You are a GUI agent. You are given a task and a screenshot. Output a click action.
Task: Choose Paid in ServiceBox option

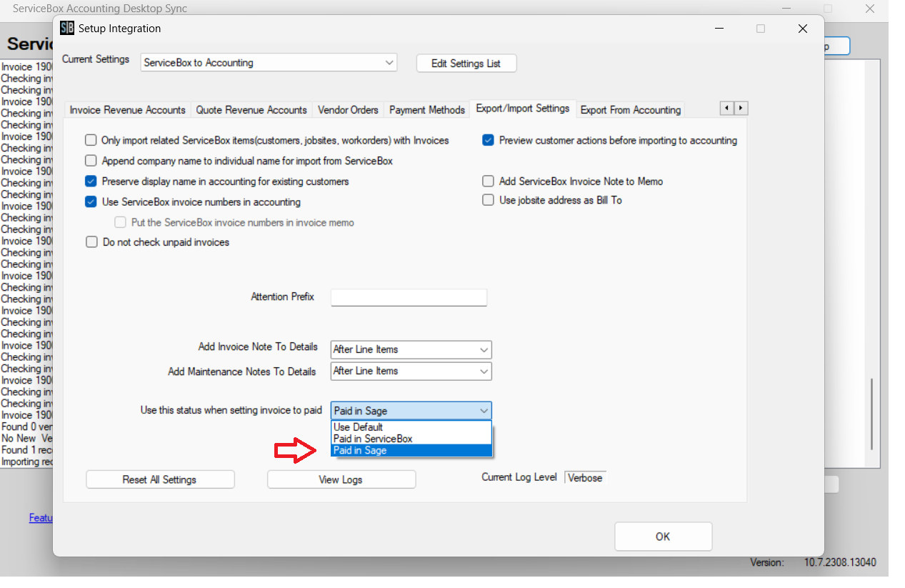pyautogui.click(x=411, y=439)
